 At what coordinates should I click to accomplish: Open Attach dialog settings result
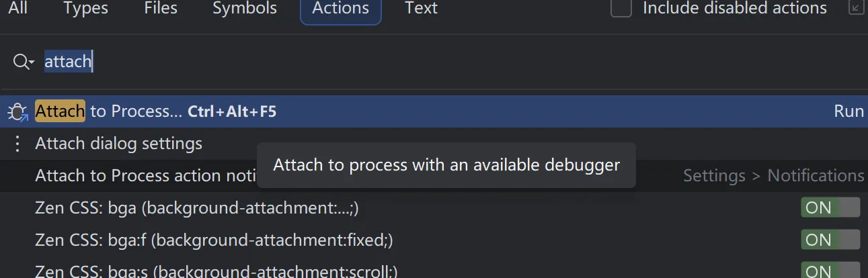coord(118,144)
